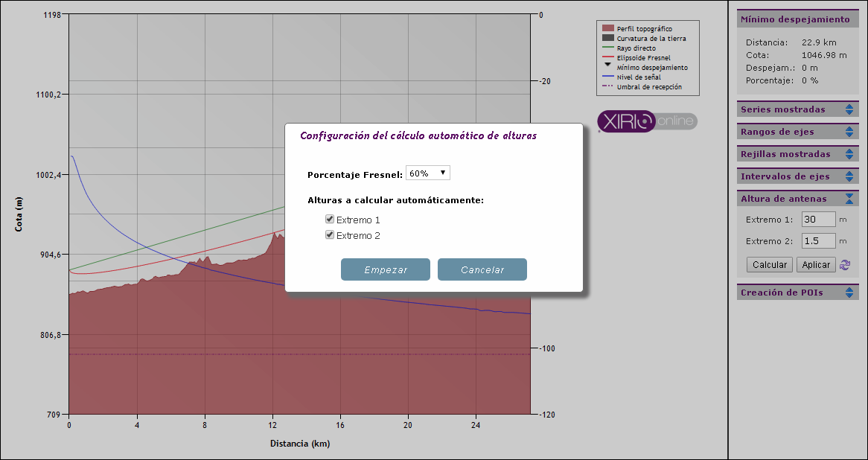The height and width of the screenshot is (460, 868).
Task: Expand Series mostradas arrow icon
Action: tap(849, 109)
